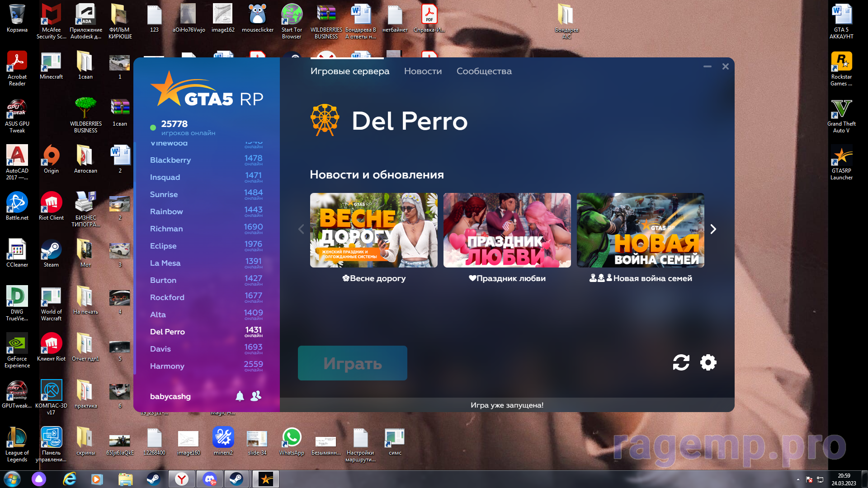The image size is (868, 488).
Task: Show next news with right chevron
Action: pos(713,230)
